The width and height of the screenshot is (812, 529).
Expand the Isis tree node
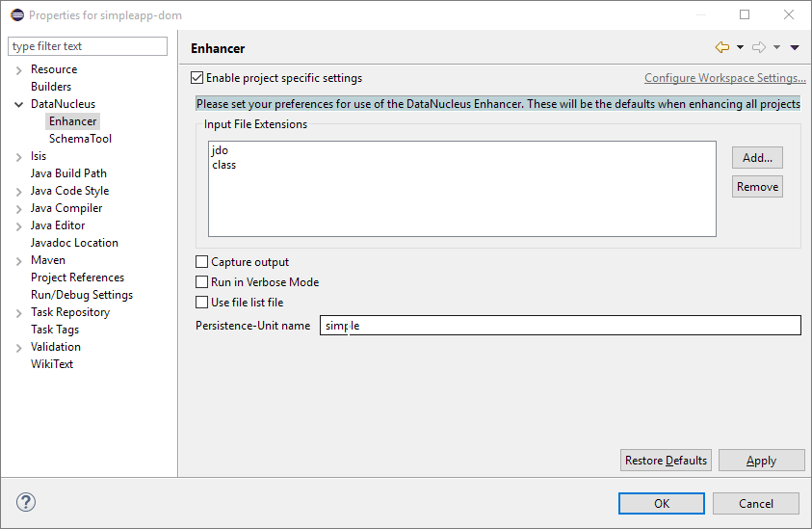tap(18, 157)
